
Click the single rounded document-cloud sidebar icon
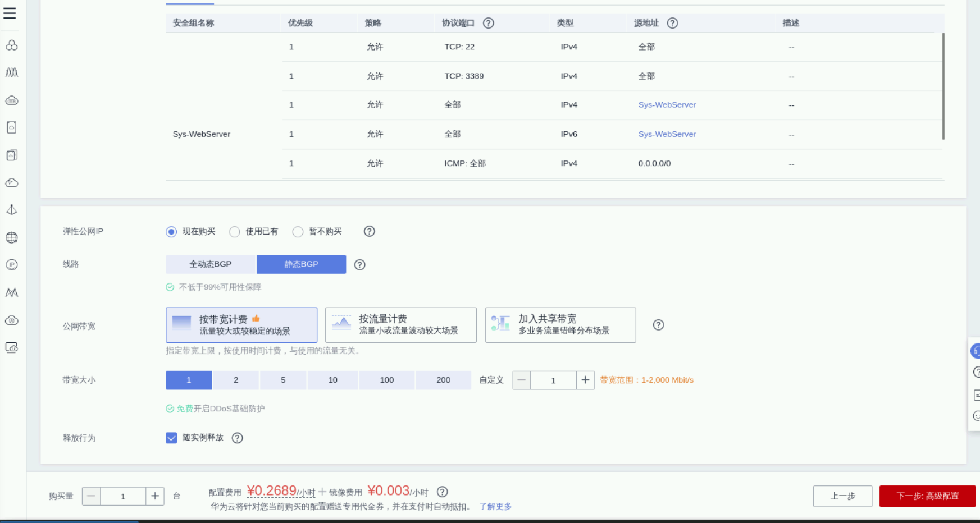pyautogui.click(x=12, y=127)
